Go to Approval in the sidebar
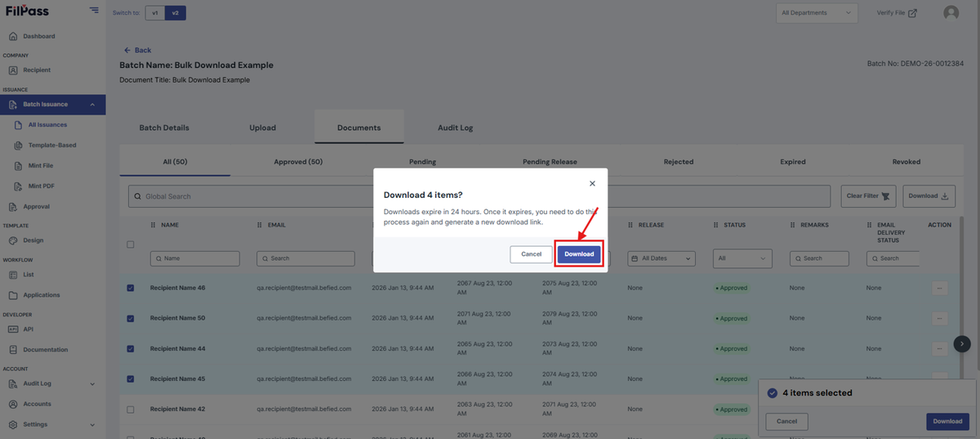The image size is (980, 439). [x=36, y=207]
